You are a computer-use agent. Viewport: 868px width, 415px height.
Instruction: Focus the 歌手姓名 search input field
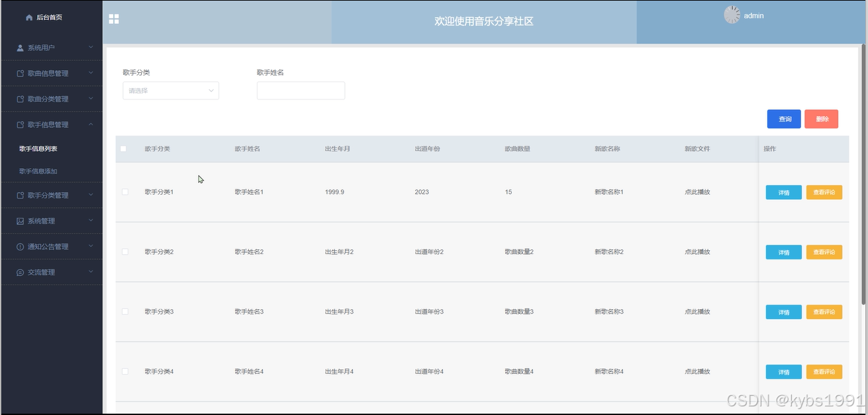point(301,91)
